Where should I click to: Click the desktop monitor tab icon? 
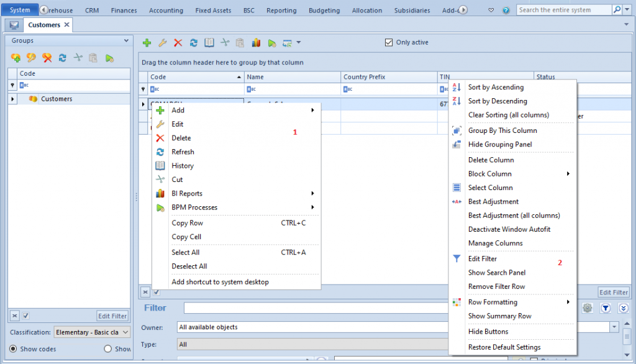tap(14, 25)
